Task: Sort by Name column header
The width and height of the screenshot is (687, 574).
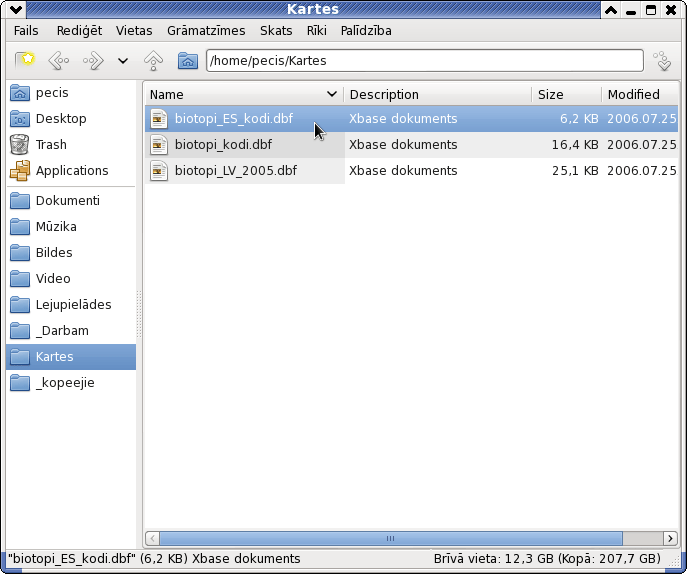Action: click(x=244, y=95)
